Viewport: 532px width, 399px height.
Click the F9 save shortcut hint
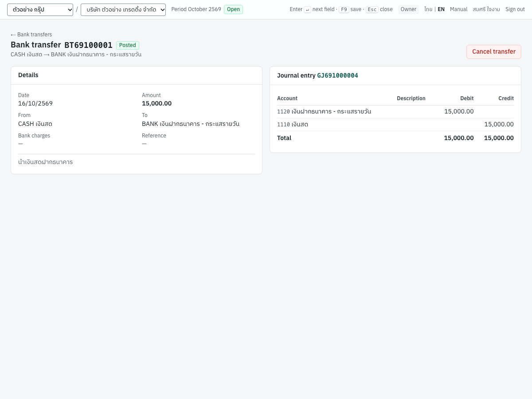(x=350, y=9)
